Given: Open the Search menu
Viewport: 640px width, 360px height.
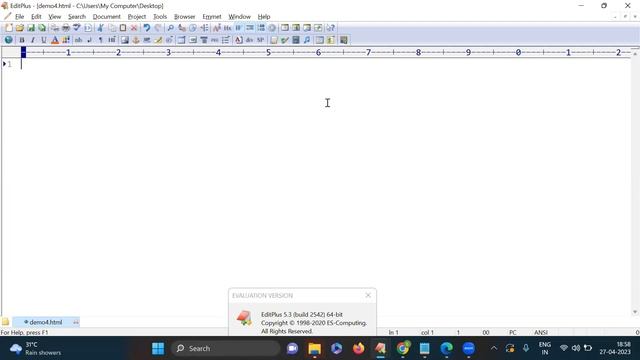Looking at the screenshot, I should coord(77,17).
